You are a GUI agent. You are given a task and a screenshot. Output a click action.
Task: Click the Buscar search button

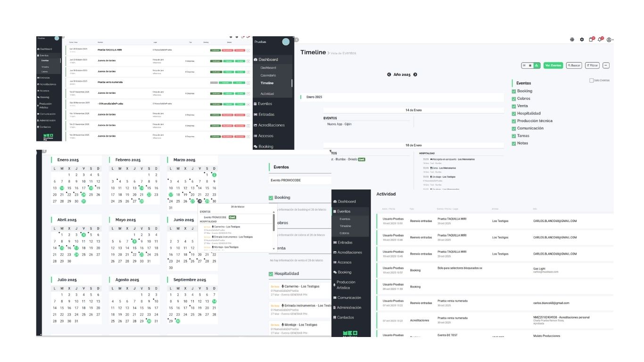click(x=574, y=66)
